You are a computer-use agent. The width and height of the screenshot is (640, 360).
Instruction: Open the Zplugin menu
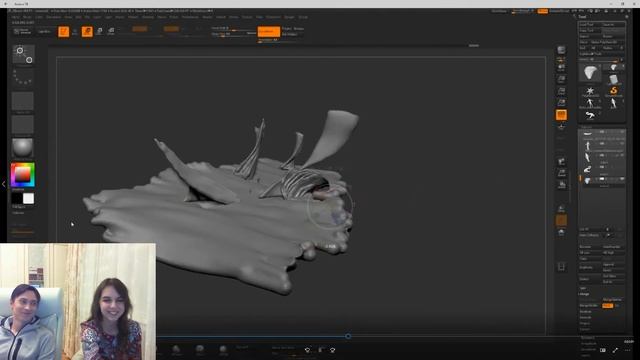(x=289, y=17)
